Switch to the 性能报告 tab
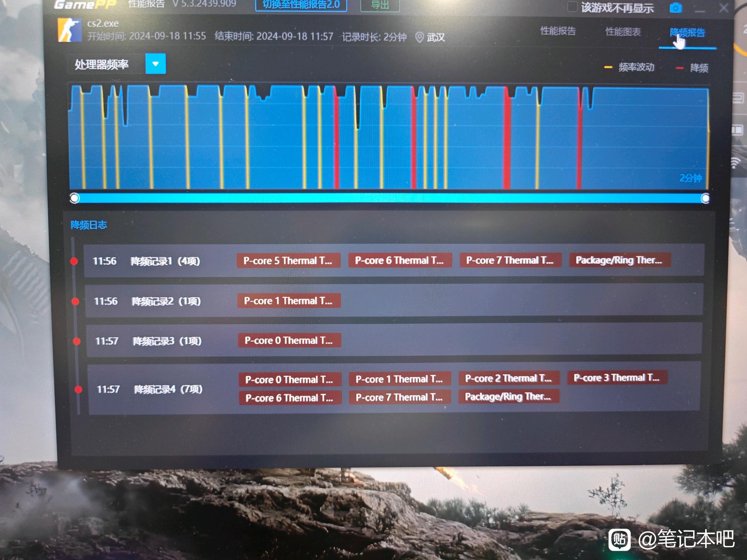 pos(558,31)
